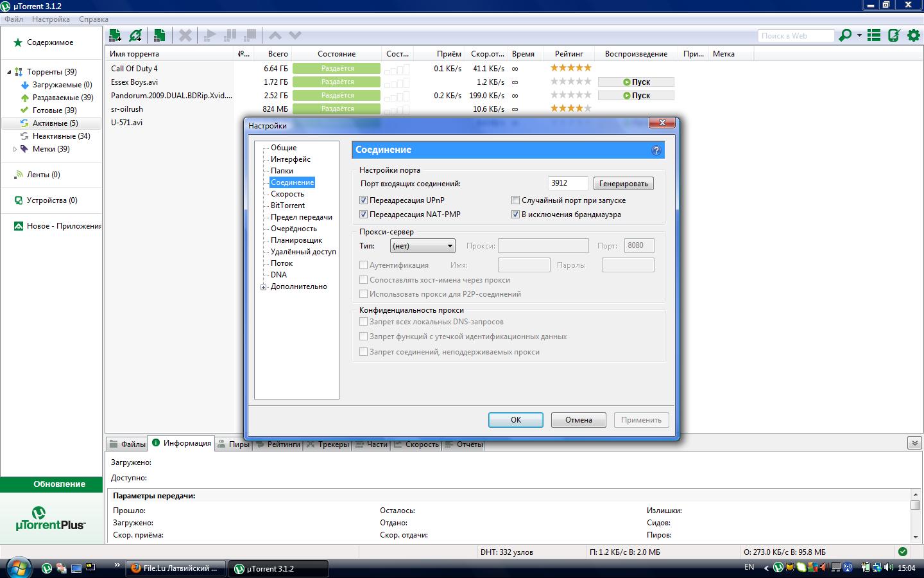
Task: Click the Содержимое star icon in sidebar
Action: point(18,42)
